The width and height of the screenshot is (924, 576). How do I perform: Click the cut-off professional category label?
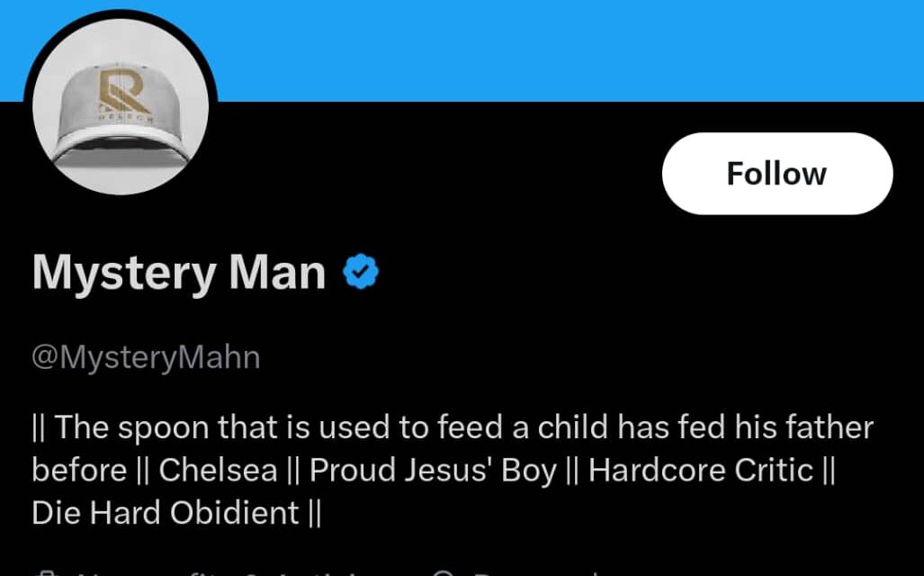pos(225,572)
